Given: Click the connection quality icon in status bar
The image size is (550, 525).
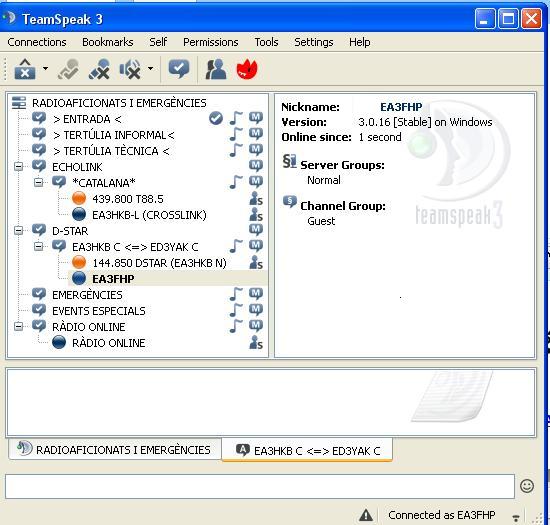Looking at the screenshot, I should (516, 517).
